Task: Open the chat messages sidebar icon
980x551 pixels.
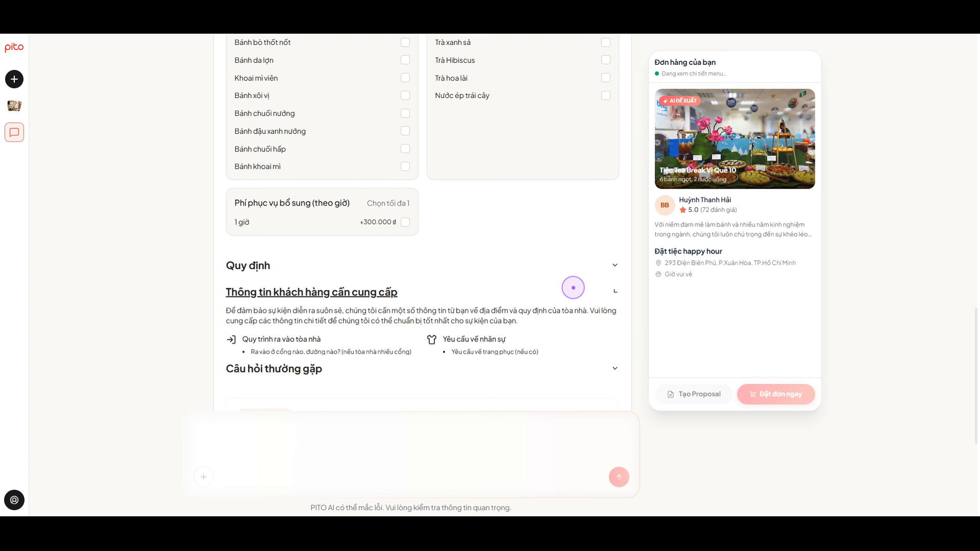Action: [x=14, y=132]
